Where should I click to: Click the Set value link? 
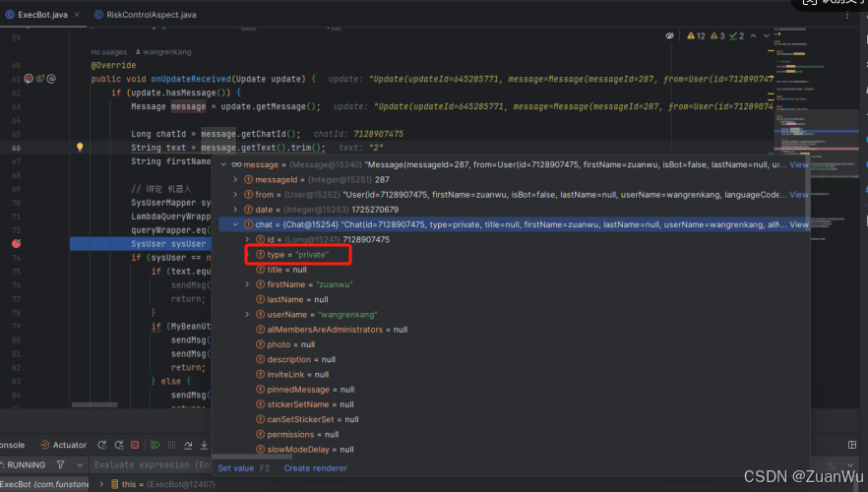click(236, 468)
